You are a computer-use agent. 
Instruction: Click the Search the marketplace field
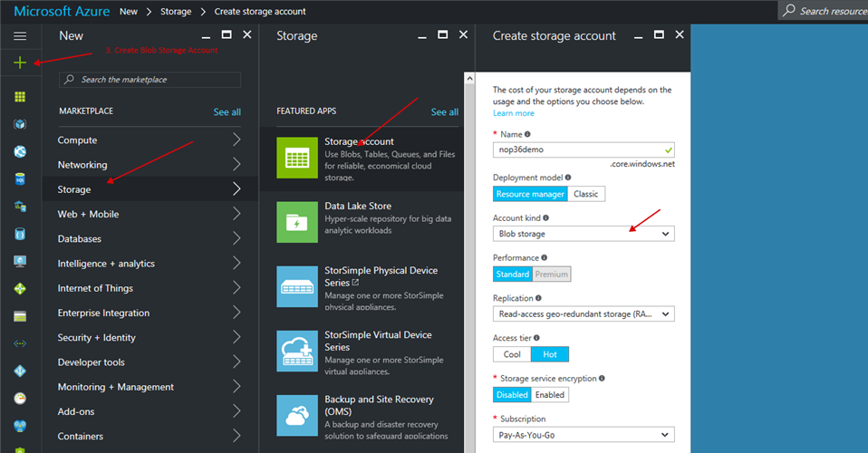(x=150, y=80)
